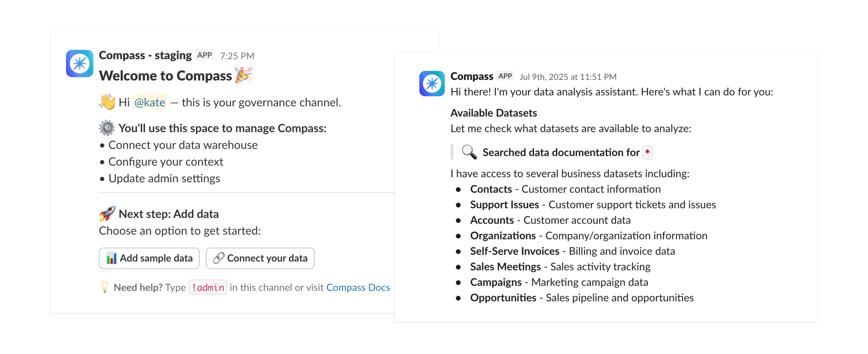Click the !admin inline code snippet
The width and height of the screenshot is (868, 354).
pos(208,287)
